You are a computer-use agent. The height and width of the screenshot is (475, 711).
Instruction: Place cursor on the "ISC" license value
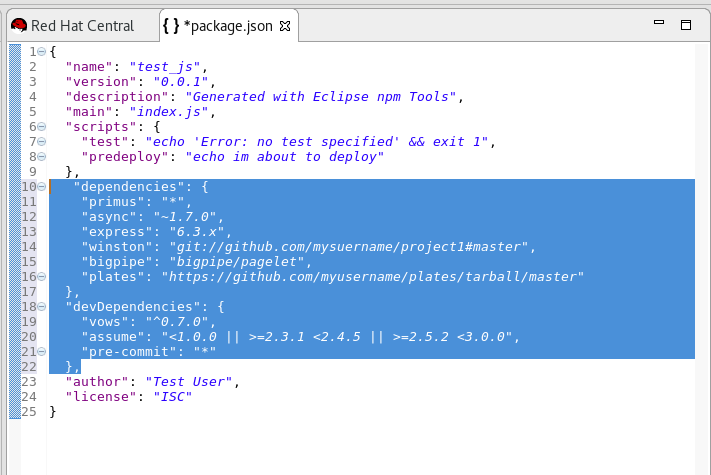coord(171,396)
